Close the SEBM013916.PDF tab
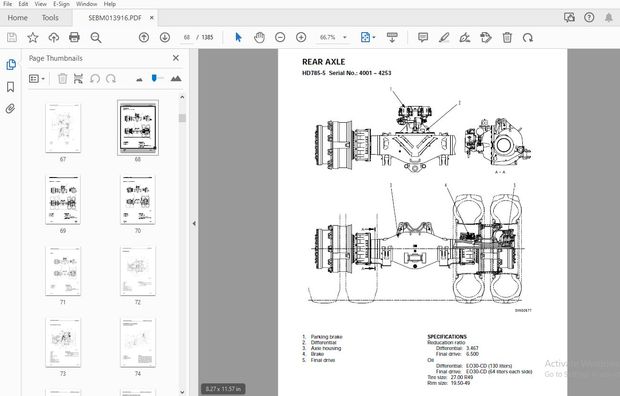Screen dimensions: 620x396 click(151, 18)
